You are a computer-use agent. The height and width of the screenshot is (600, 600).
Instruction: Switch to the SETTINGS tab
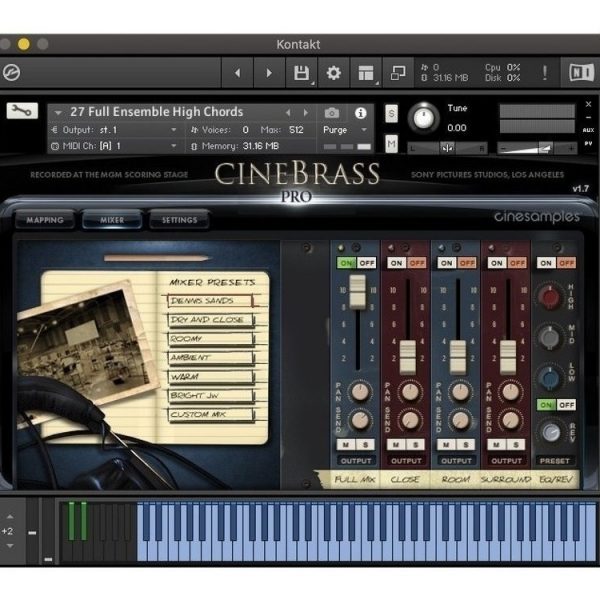179,220
